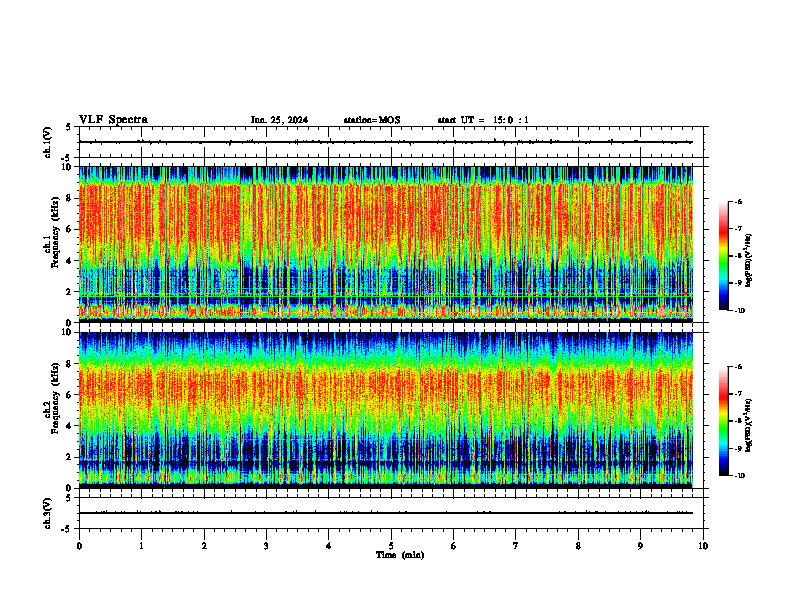Click the "-10" label on the ch.2 colorbar
Screen dimensions: 792x612
(x=738, y=475)
